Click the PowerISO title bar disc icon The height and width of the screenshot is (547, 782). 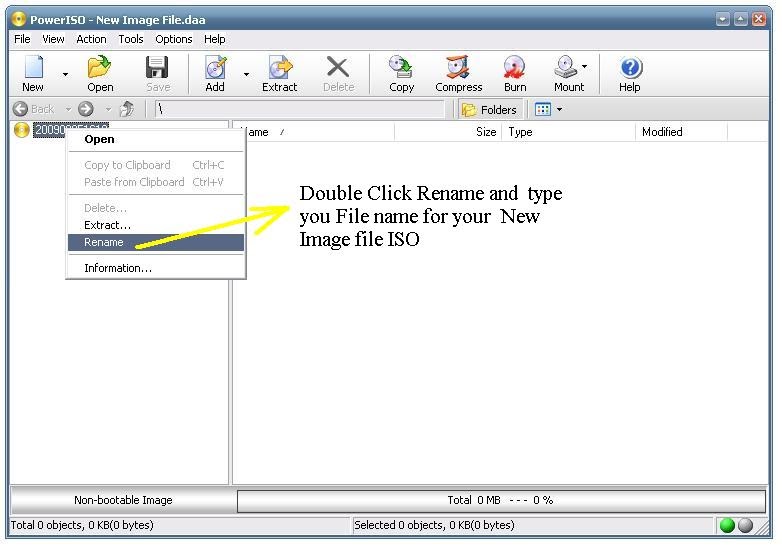18,19
